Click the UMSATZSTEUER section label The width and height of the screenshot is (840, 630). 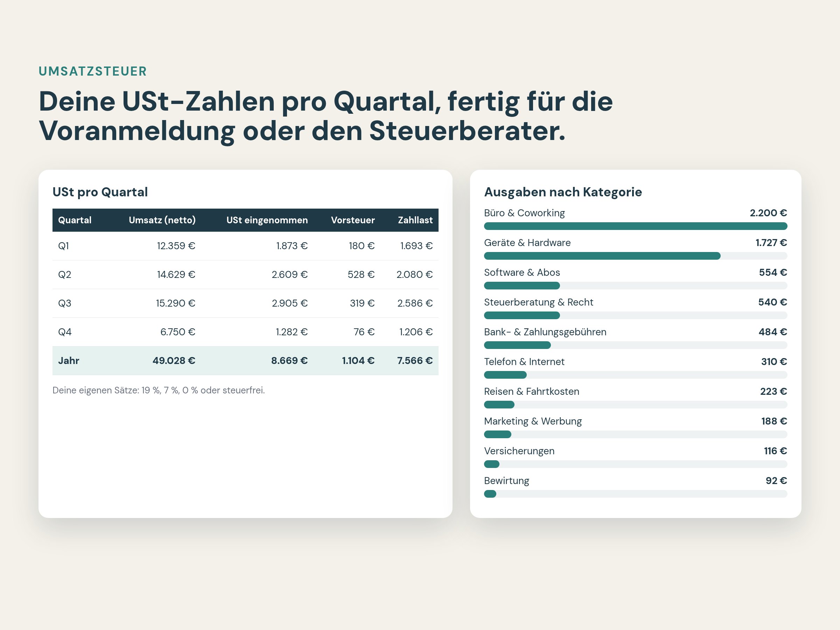[93, 71]
